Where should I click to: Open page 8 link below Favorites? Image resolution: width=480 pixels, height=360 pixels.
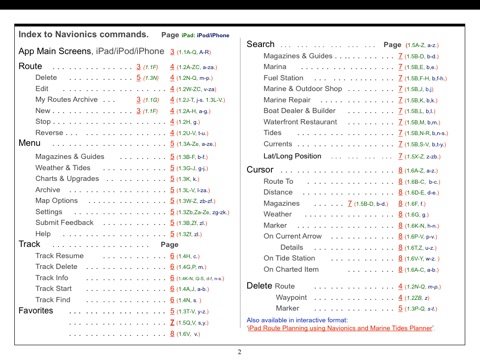pyautogui.click(x=172, y=333)
